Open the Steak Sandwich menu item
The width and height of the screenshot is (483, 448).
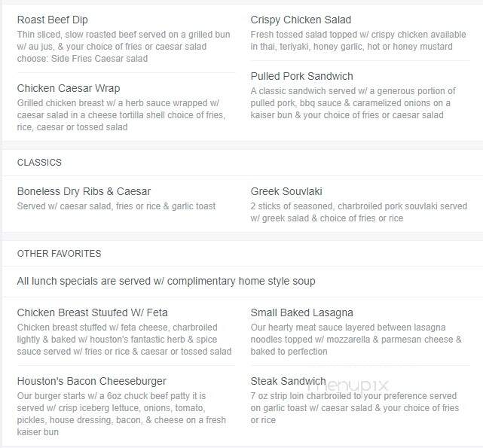288,381
